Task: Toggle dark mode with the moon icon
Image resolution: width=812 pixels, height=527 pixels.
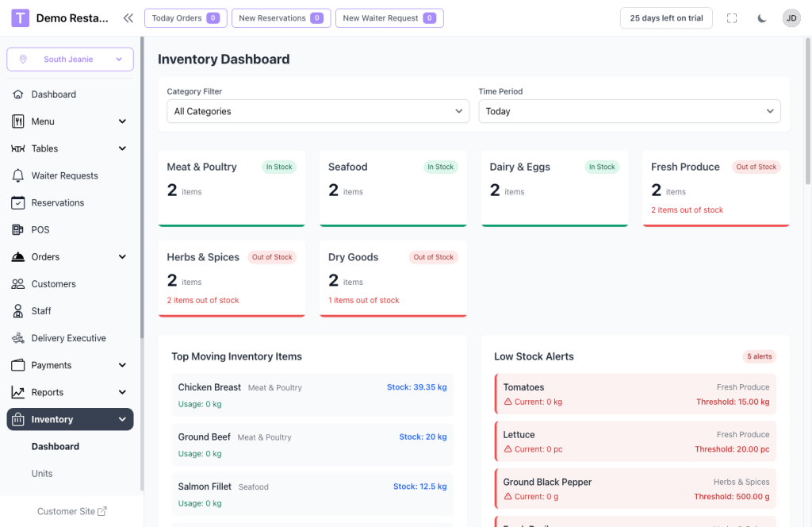Action: 761,17
